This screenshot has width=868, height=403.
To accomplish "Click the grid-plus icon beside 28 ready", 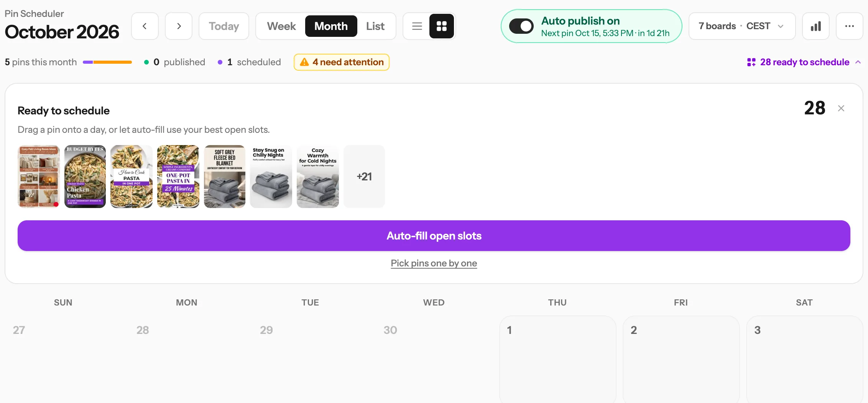I will 751,62.
